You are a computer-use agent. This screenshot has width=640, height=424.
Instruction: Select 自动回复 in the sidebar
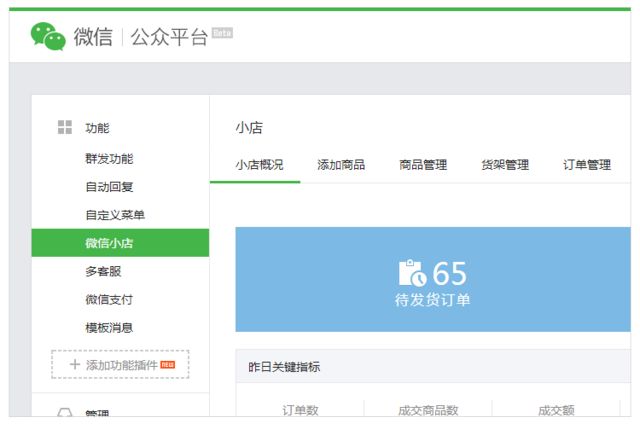[109, 187]
